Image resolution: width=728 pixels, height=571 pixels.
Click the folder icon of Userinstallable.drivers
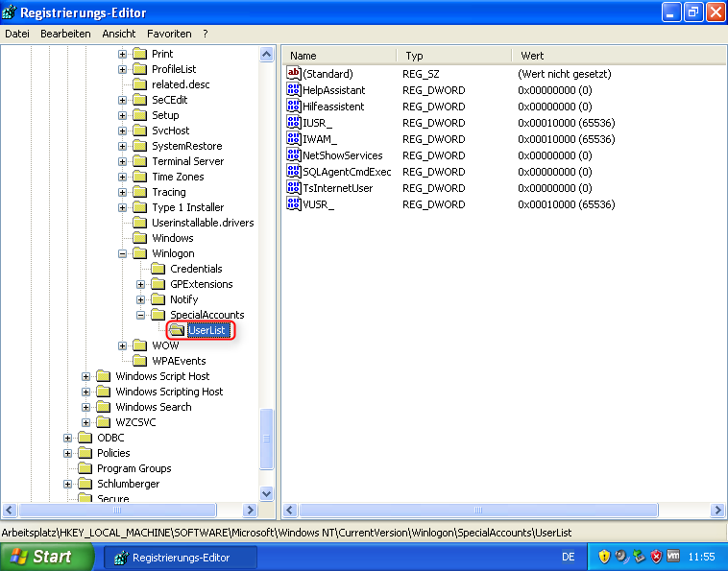[x=140, y=223]
